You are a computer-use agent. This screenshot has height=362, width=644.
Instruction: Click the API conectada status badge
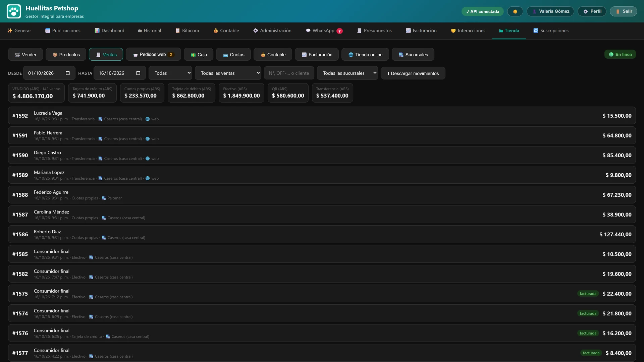pos(482,11)
